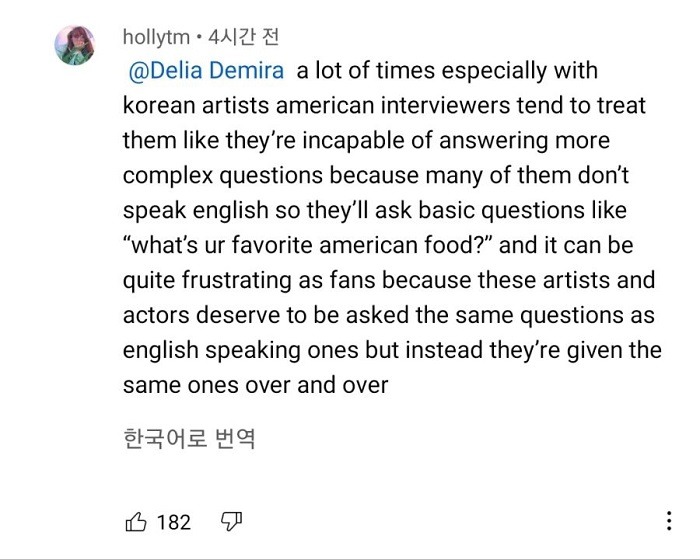Click the quoted 'what's ur favorite american food?' text
This screenshot has height=560, width=700.
(x=308, y=245)
